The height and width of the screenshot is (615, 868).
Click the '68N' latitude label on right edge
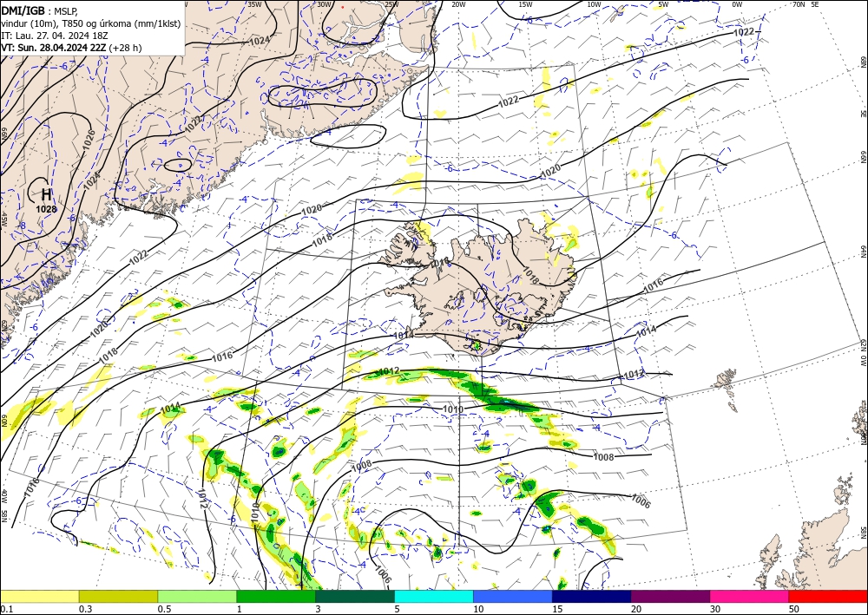tap(863, 61)
